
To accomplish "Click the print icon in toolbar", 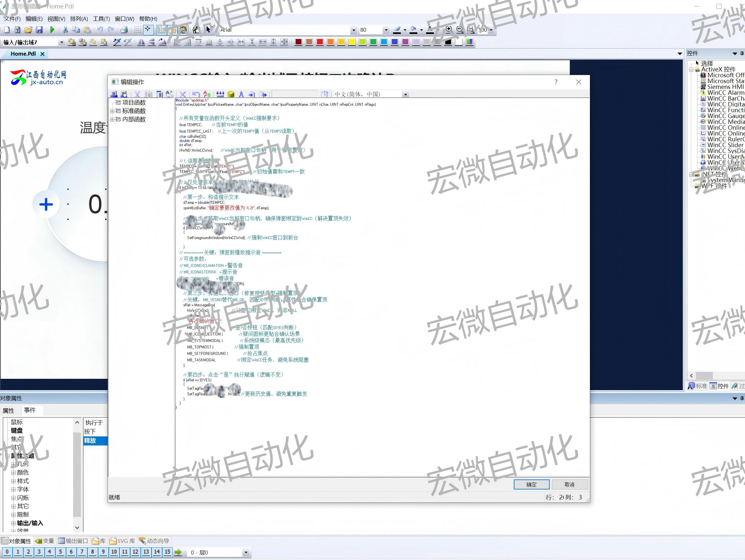I will (x=124, y=30).
